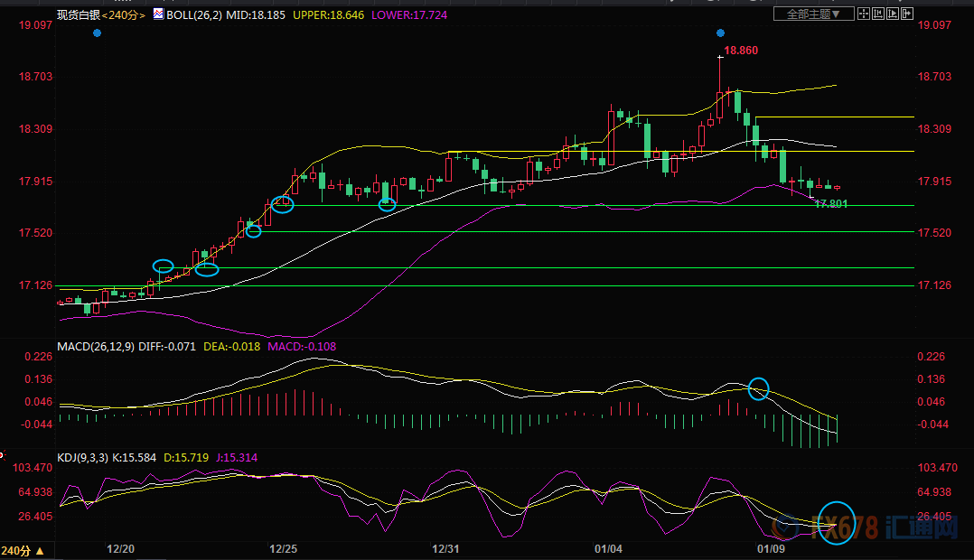Click the jump-to-start chart icon
The height and width of the screenshot is (560, 974).
click(x=879, y=14)
